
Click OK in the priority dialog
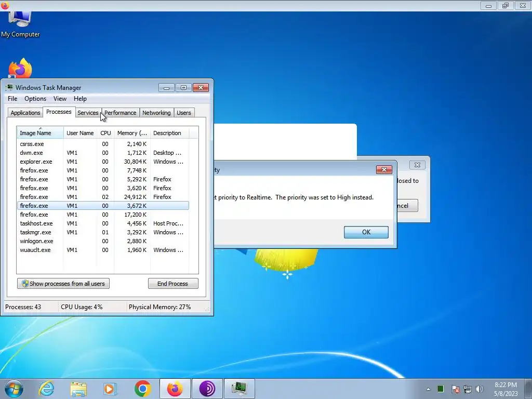coord(366,232)
